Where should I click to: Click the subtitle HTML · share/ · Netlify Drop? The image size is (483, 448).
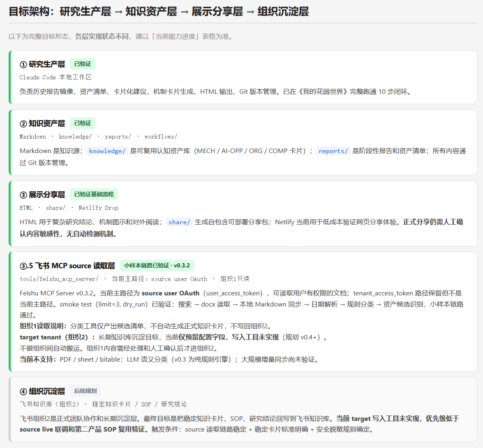click(x=69, y=208)
